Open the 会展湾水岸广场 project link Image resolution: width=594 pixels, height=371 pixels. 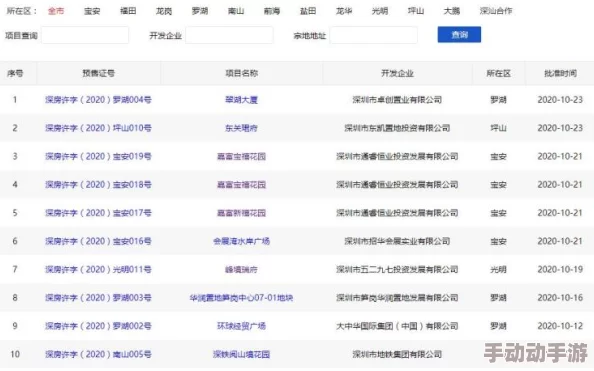(241, 241)
